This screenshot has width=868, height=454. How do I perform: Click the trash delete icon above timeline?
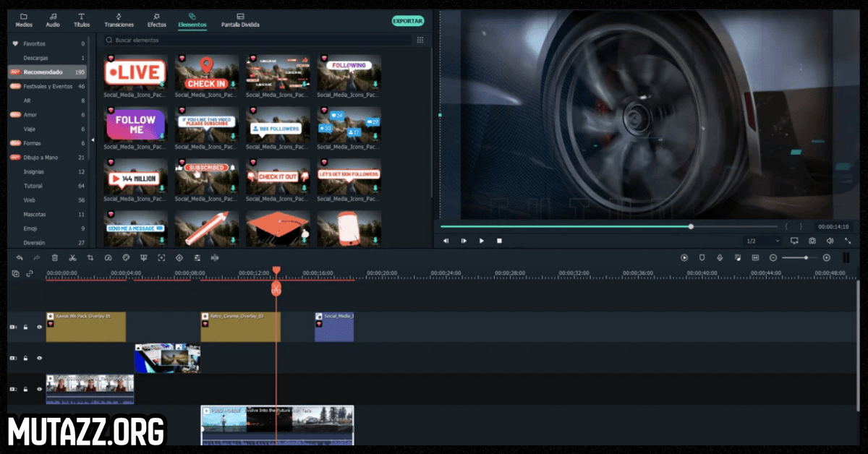[x=55, y=257]
